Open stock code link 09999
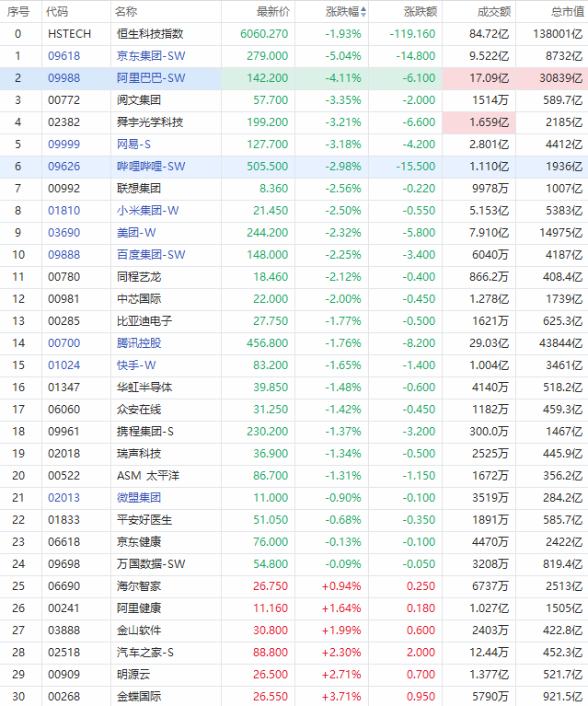The height and width of the screenshot is (706, 588). point(63,145)
